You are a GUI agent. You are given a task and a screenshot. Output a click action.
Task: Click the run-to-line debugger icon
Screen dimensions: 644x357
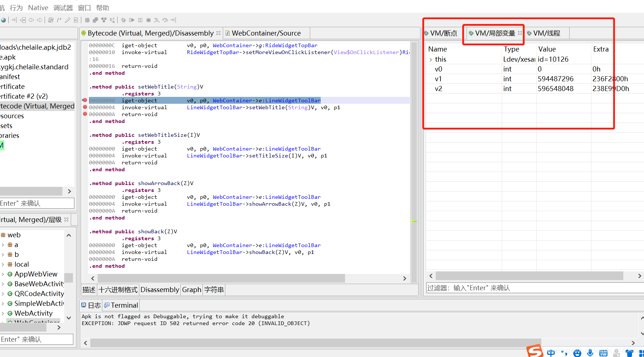coord(173,20)
